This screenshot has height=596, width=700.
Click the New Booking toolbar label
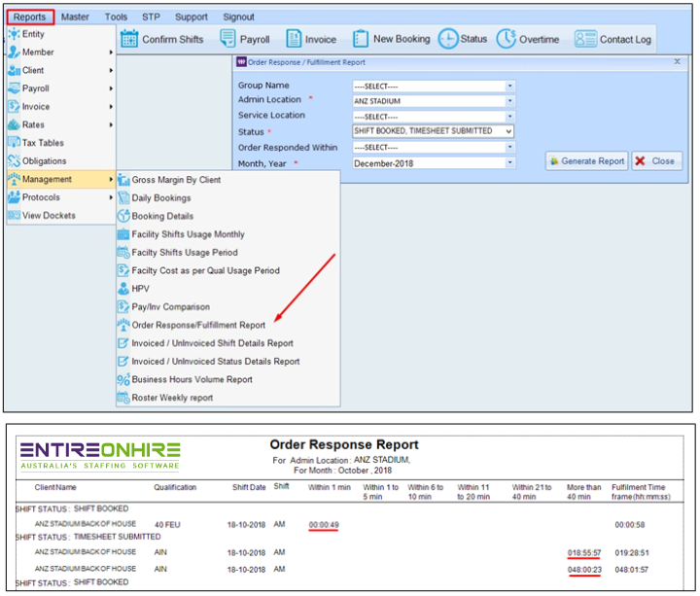click(402, 39)
